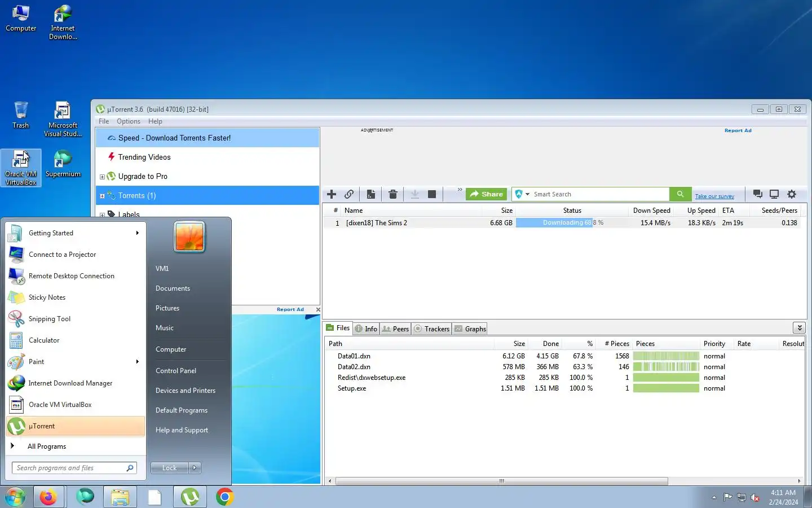The height and width of the screenshot is (508, 812).
Task: Expand the Torrents (1) tree node
Action: [102, 196]
